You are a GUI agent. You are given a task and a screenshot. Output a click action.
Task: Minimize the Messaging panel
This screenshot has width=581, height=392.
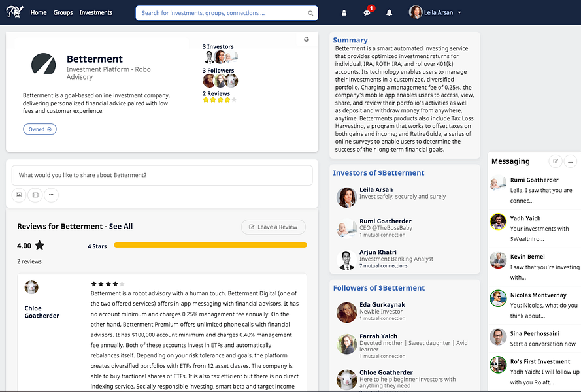pos(571,161)
